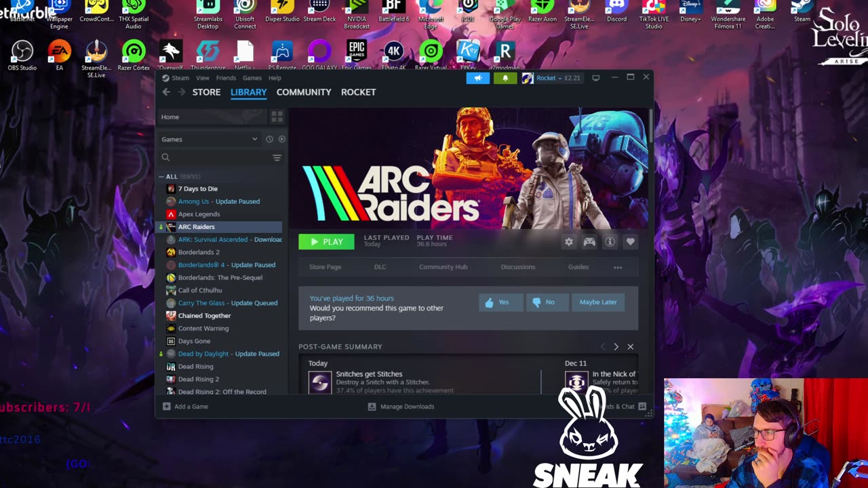Open Manage Downloads
868x488 pixels.
click(401, 407)
